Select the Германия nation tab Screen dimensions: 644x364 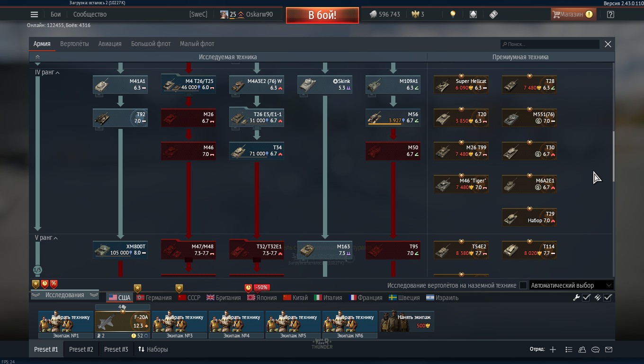point(154,298)
